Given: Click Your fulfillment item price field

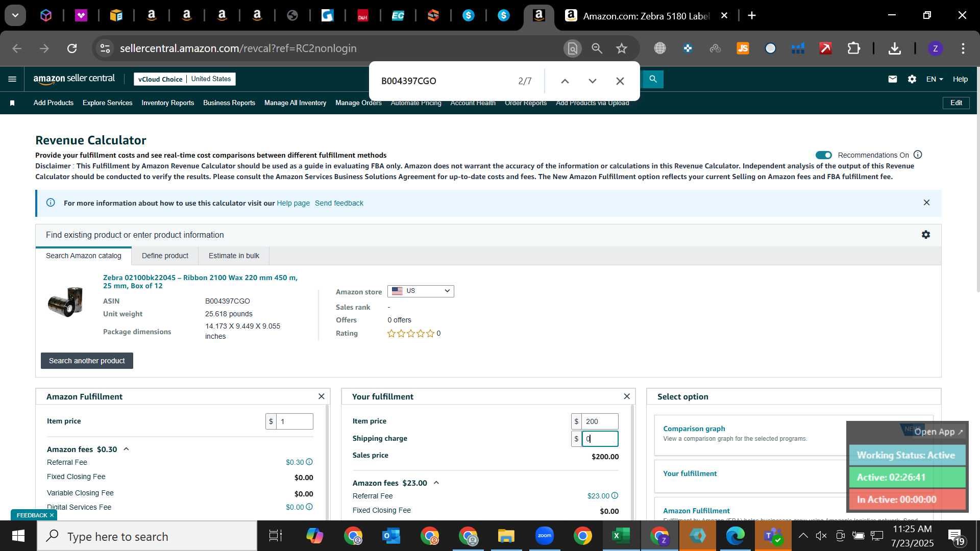Looking at the screenshot, I should coord(600,421).
